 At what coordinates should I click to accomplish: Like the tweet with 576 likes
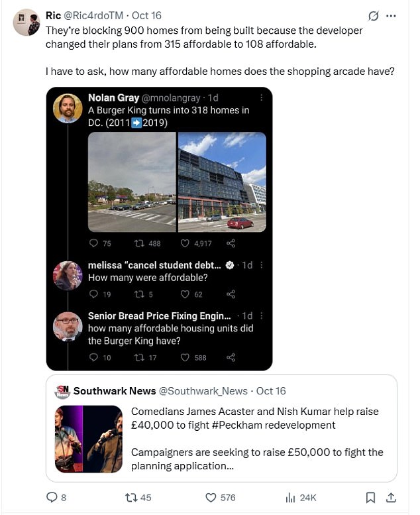pyautogui.click(x=211, y=497)
